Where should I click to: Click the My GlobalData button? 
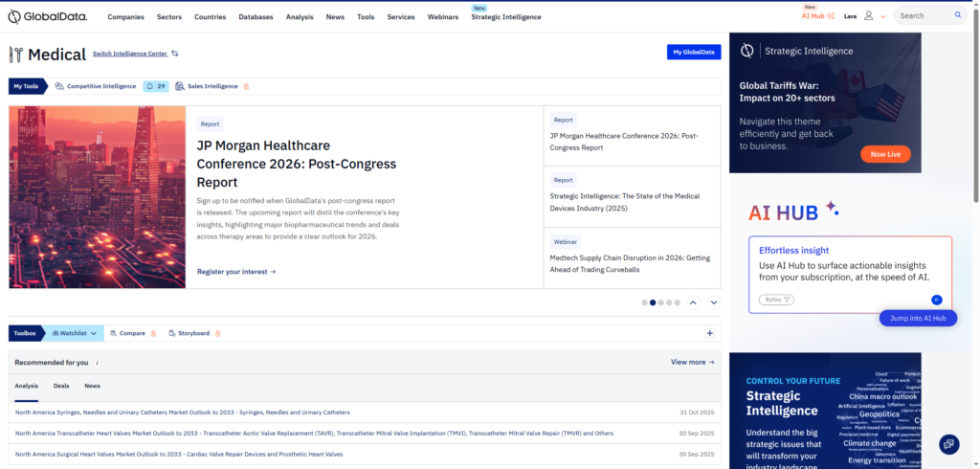tap(693, 53)
